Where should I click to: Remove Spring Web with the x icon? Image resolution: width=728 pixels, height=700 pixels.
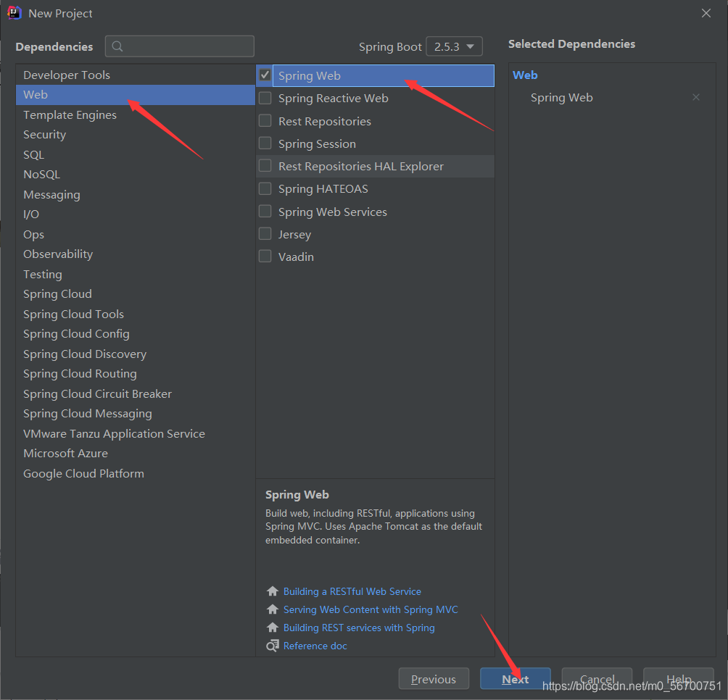point(696,97)
